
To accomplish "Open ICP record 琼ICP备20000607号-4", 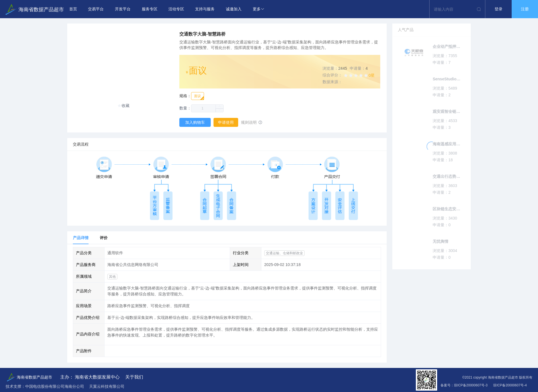I will [510, 385].
